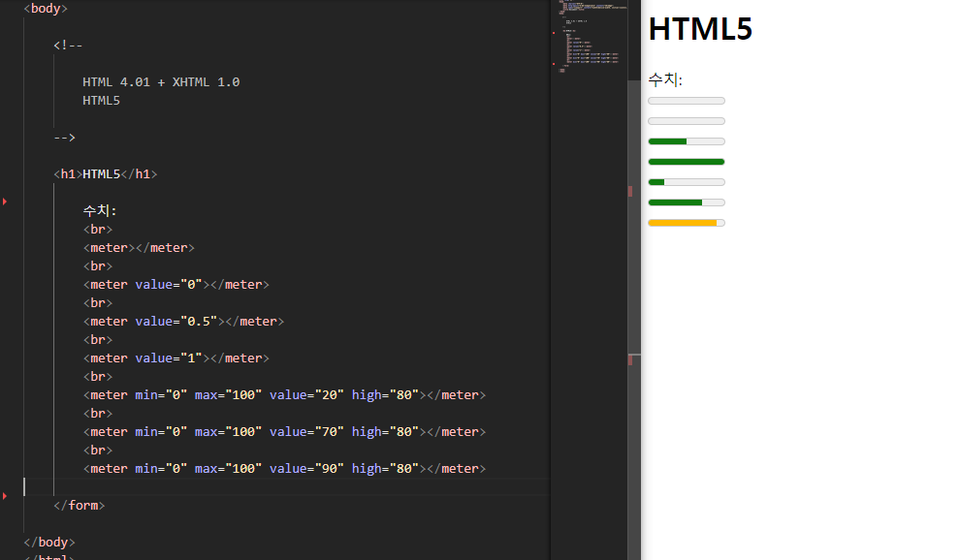
Task: Click the opening body tag line
Action: [46, 9]
